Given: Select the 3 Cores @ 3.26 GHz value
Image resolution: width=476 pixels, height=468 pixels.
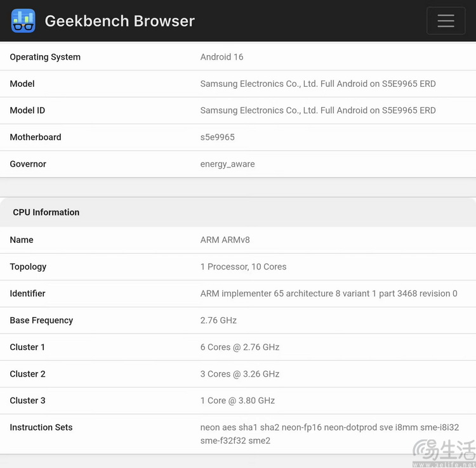Looking at the screenshot, I should point(239,374).
